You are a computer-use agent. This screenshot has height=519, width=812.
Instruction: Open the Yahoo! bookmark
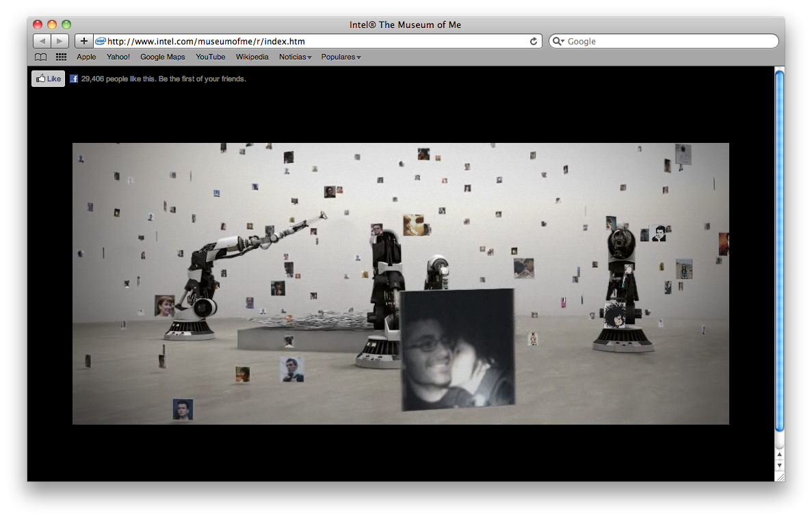coord(118,57)
